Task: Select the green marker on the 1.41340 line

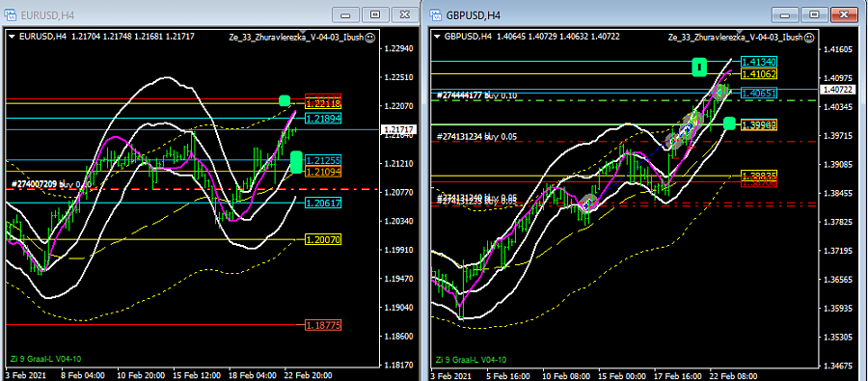Action: coord(700,67)
